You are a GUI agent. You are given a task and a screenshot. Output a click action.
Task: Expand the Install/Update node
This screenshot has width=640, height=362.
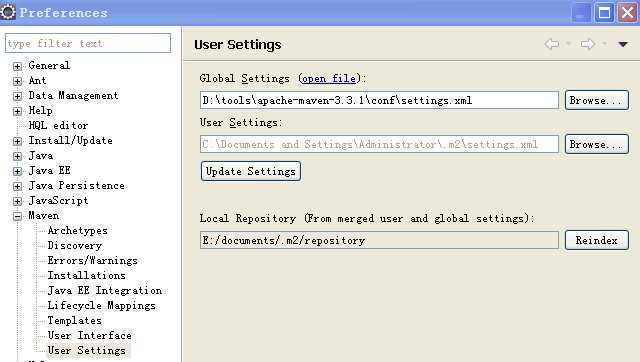[17, 141]
